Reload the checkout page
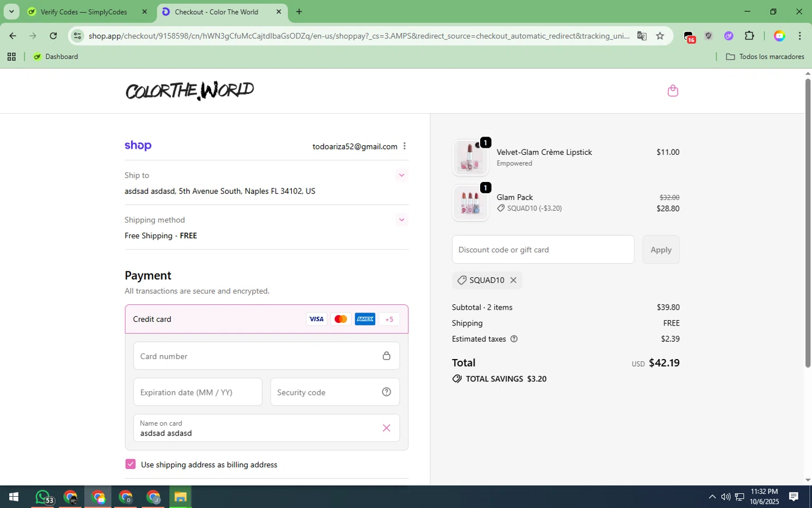This screenshot has width=812, height=508. [53, 36]
